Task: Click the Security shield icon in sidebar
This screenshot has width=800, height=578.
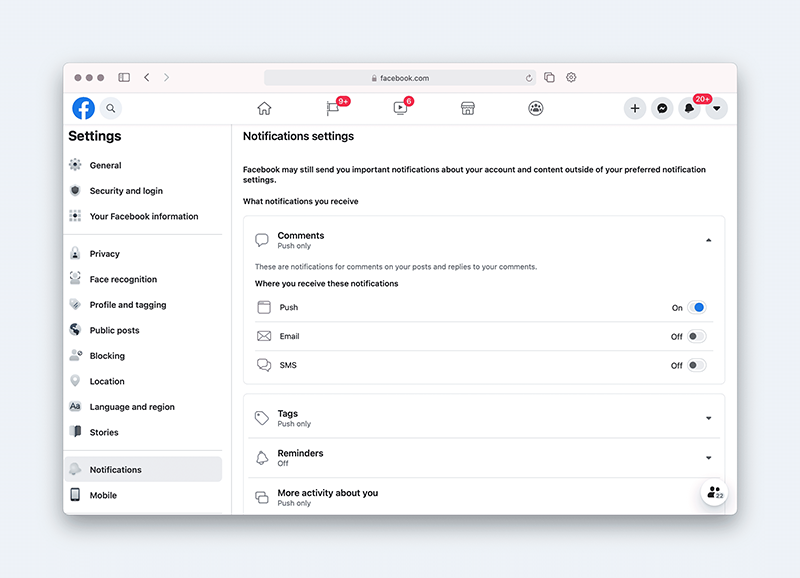Action: pyautogui.click(x=75, y=190)
